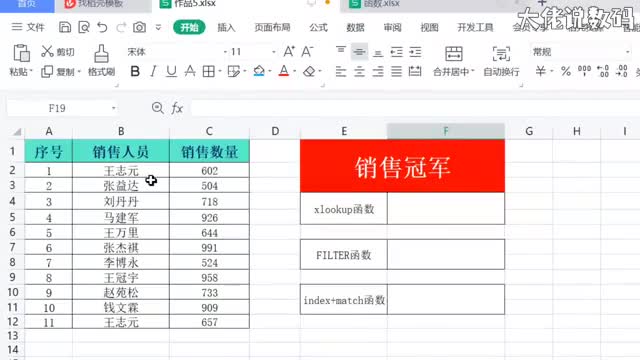Viewport: 640px width, 360px height.
Task: Expand the borders dropdown arrow
Action: [x=220, y=71]
